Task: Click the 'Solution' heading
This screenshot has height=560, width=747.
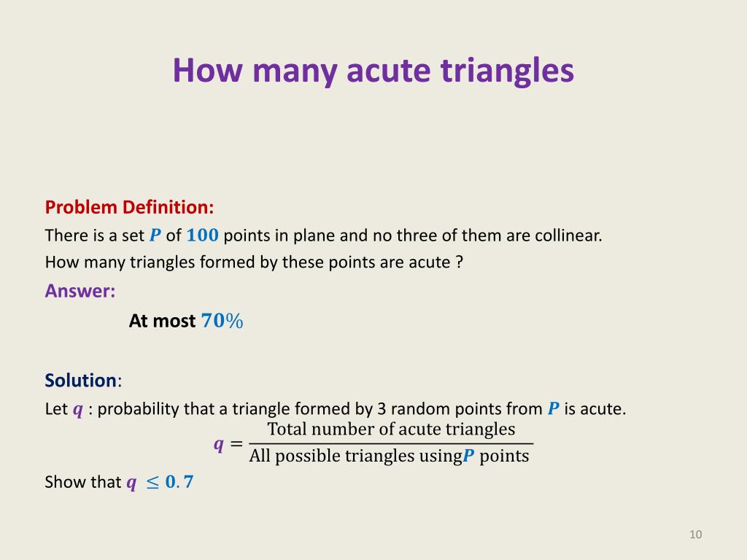Action: pos(80,381)
